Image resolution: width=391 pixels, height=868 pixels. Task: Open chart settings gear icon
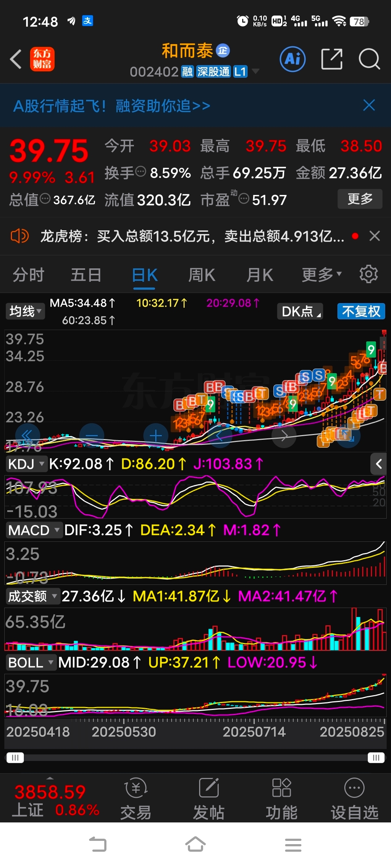pos(369,274)
